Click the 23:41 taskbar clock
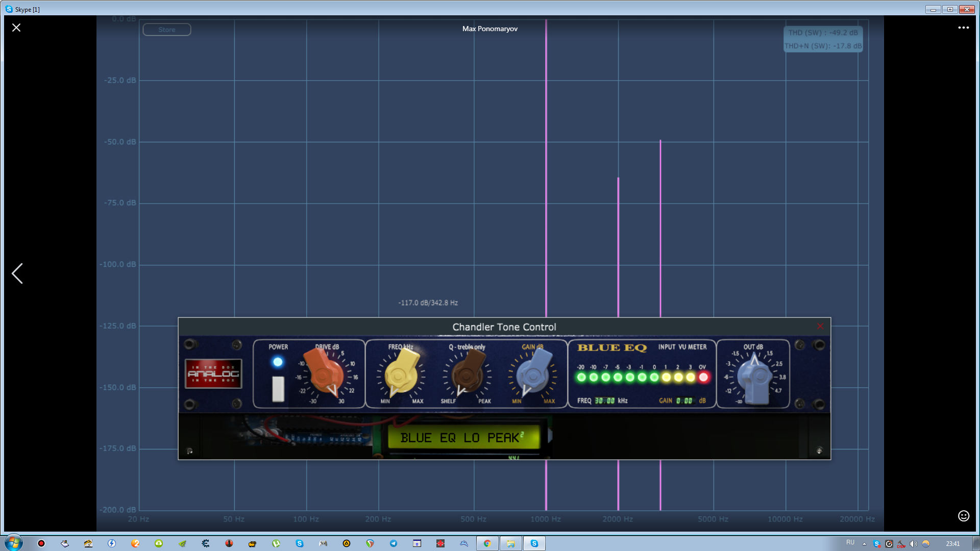 click(x=952, y=544)
